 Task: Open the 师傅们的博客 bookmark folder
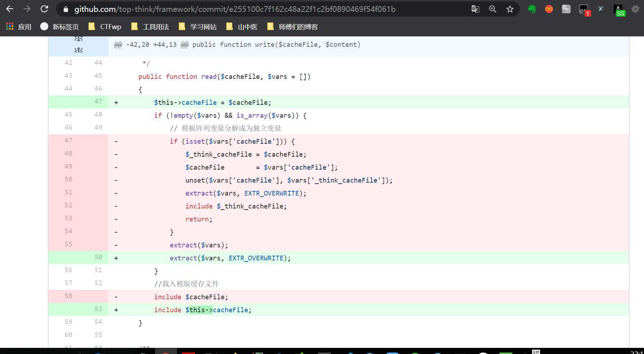292,27
